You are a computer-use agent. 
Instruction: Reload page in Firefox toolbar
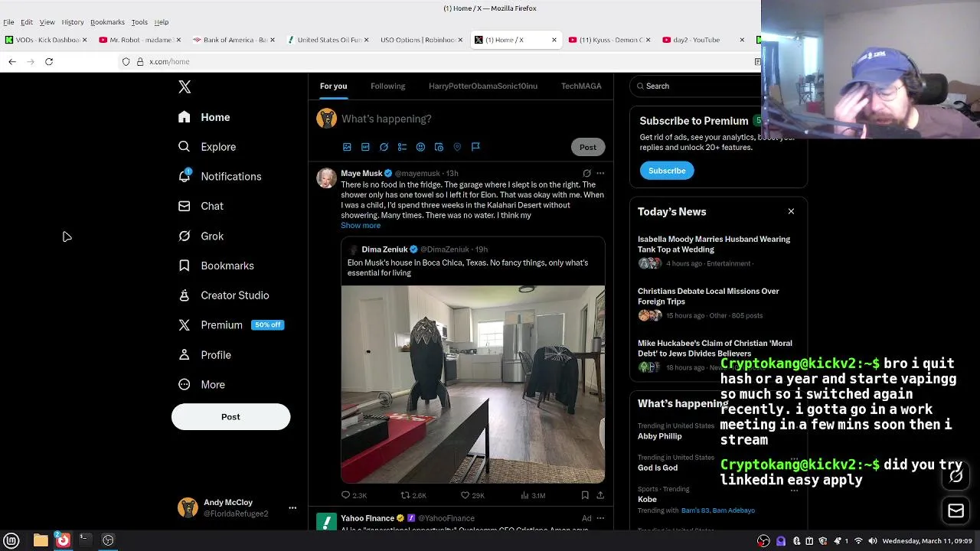49,61
